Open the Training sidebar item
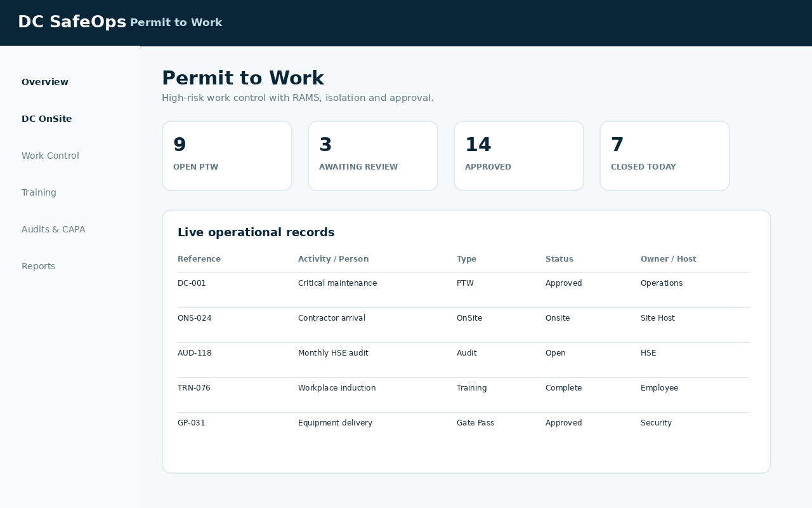This screenshot has height=508, width=812. (39, 192)
